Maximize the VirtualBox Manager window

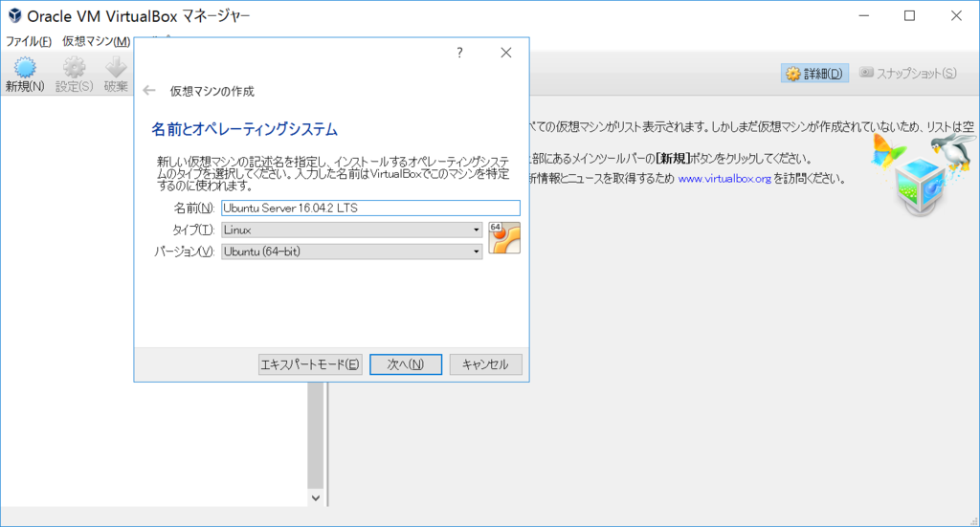click(x=910, y=15)
